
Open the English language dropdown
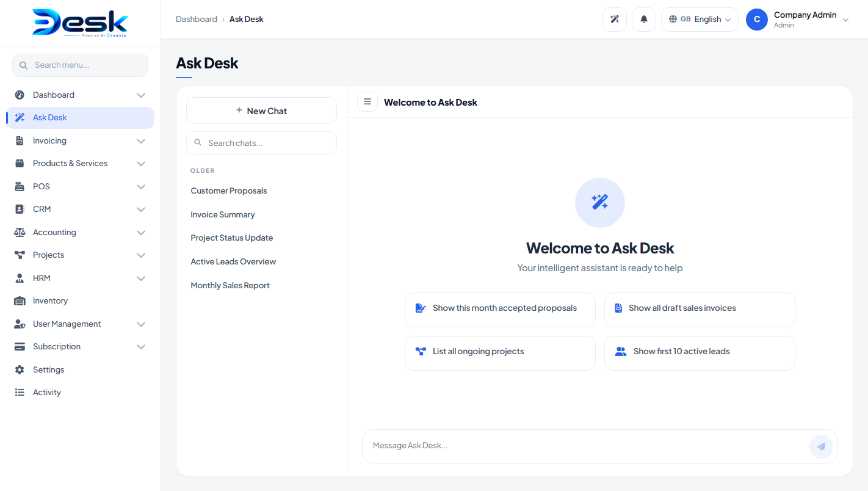tap(700, 20)
